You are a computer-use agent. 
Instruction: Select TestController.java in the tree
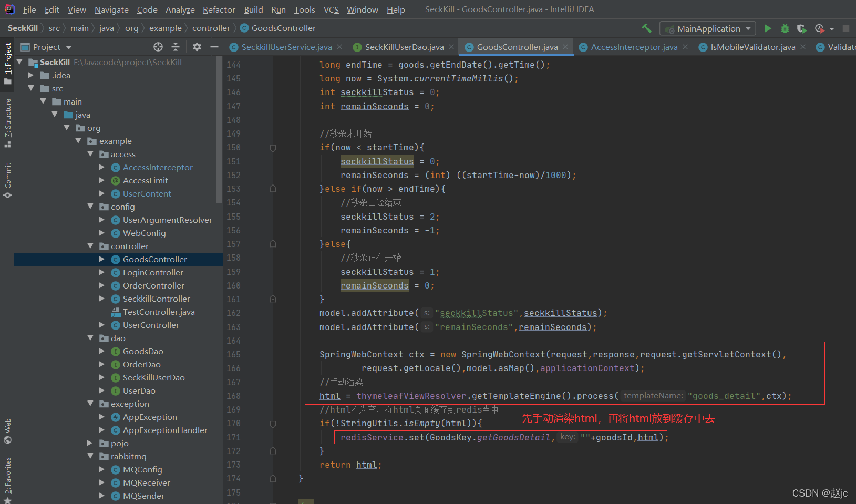[x=159, y=312]
